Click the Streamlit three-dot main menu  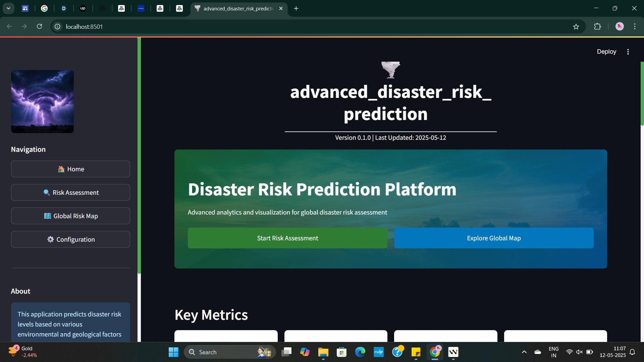click(x=628, y=52)
